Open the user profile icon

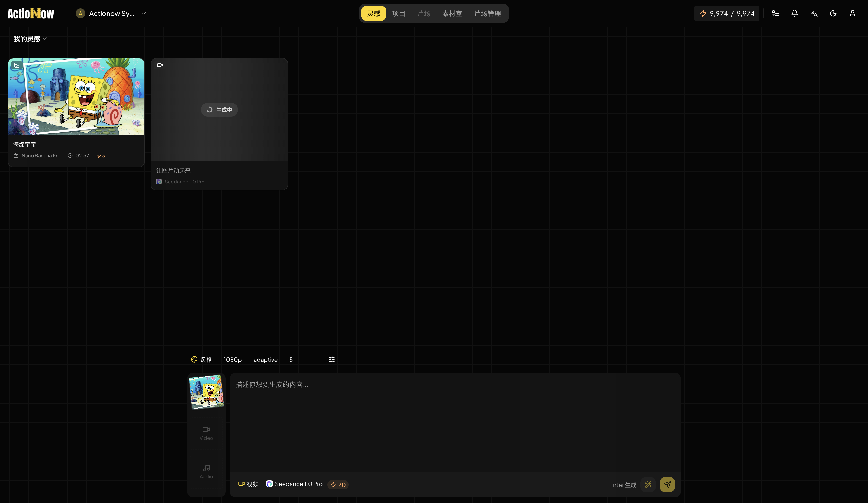tap(853, 13)
